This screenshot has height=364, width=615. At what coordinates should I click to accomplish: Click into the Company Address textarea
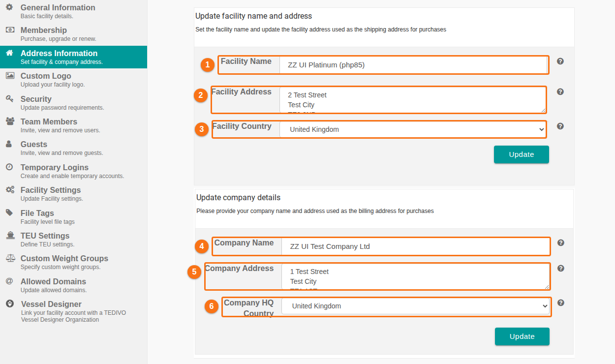click(x=415, y=276)
